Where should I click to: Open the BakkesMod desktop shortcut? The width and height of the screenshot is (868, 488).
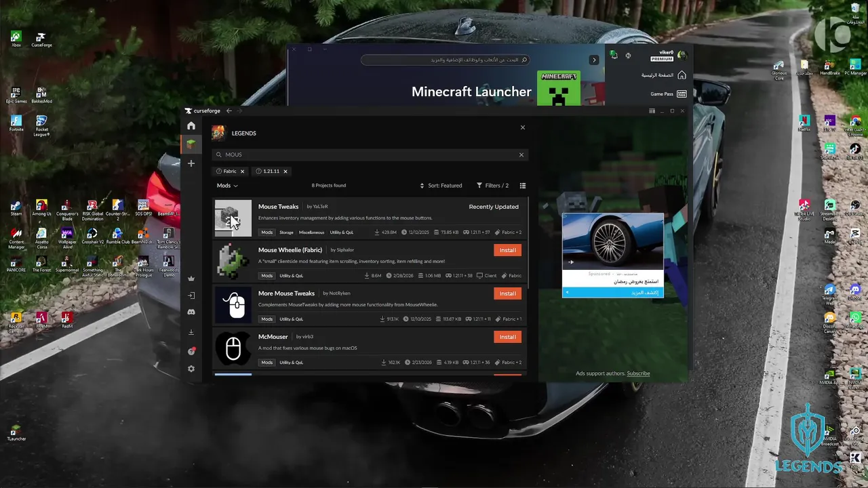coord(41,95)
